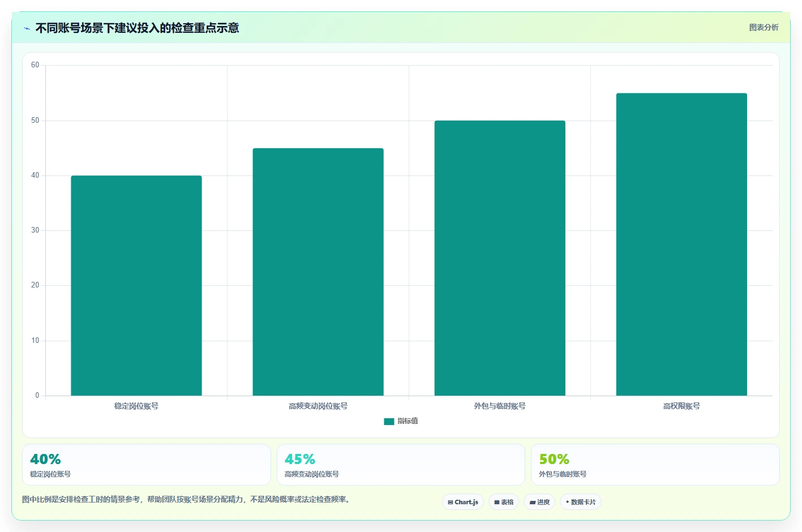The height and width of the screenshot is (532, 802).
Task: Click the y-axis value 30
Action: 35,230
